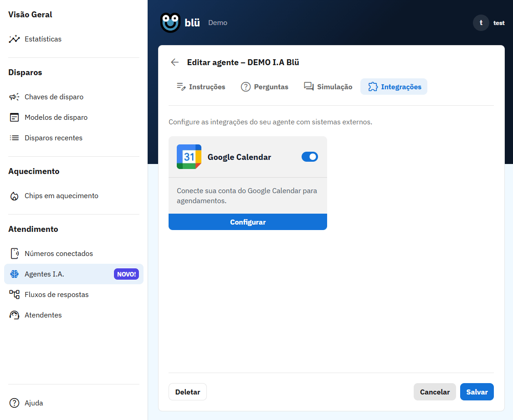Click the Chaves de disparo megaphone icon
The image size is (513, 420).
coord(15,97)
